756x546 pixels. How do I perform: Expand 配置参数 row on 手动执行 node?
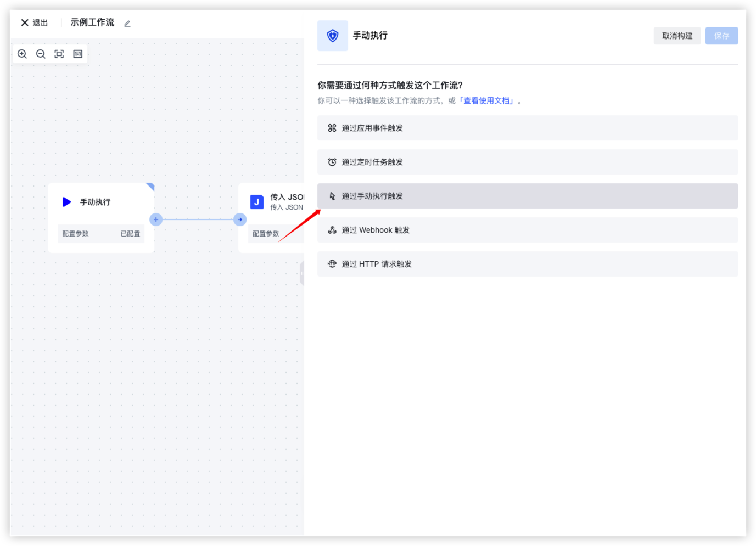click(x=101, y=234)
